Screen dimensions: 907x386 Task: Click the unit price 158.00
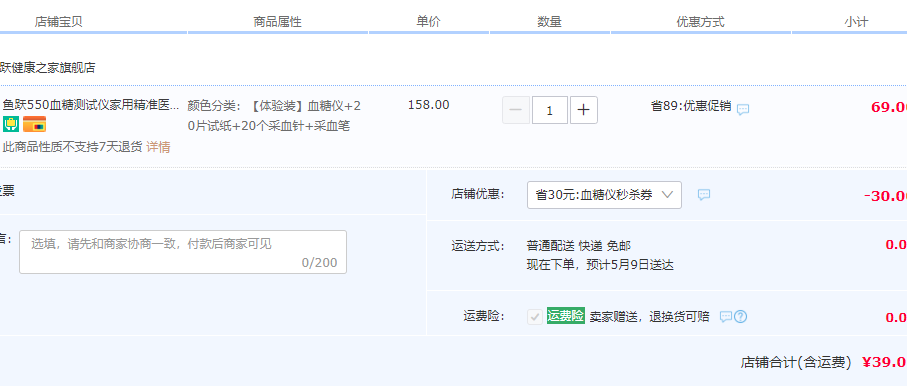[429, 105]
